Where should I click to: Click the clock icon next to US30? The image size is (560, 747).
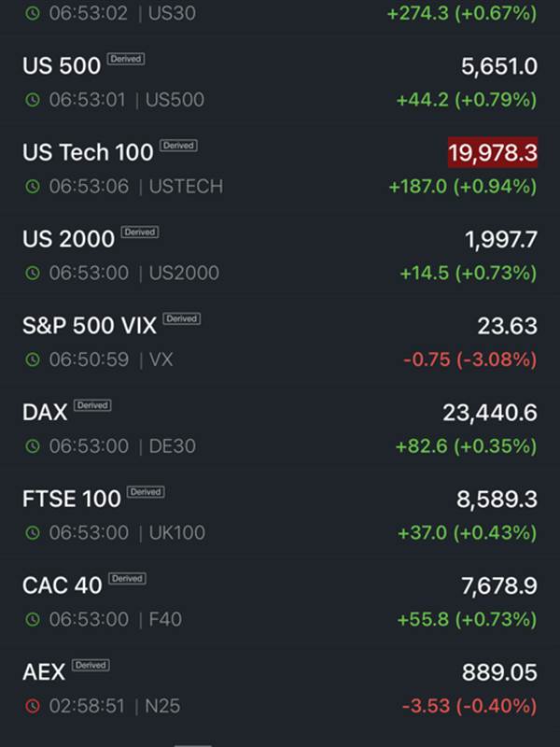(33, 13)
